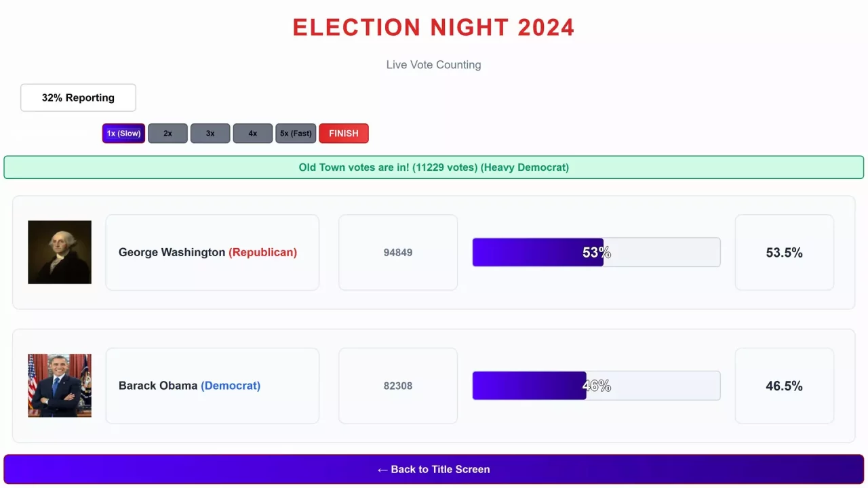Click Obama's 82308 vote count box
This screenshot has width=868, height=488.
click(x=398, y=385)
